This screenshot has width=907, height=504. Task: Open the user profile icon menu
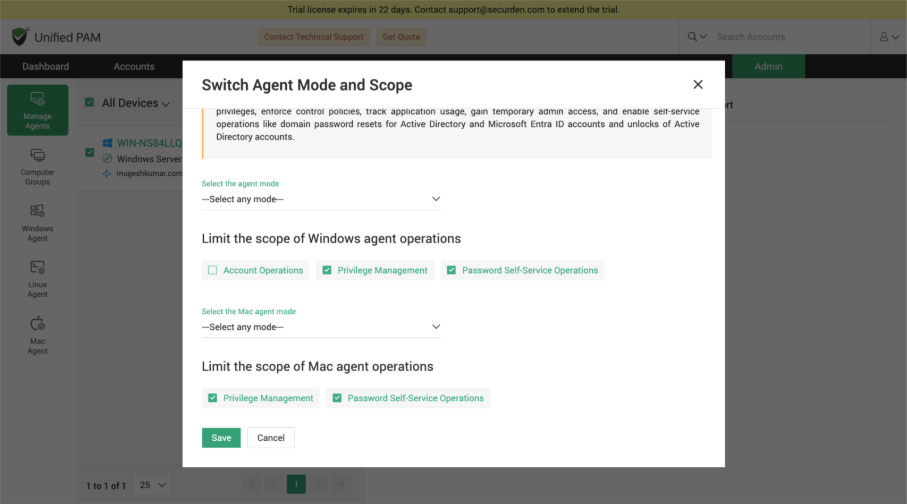(884, 37)
